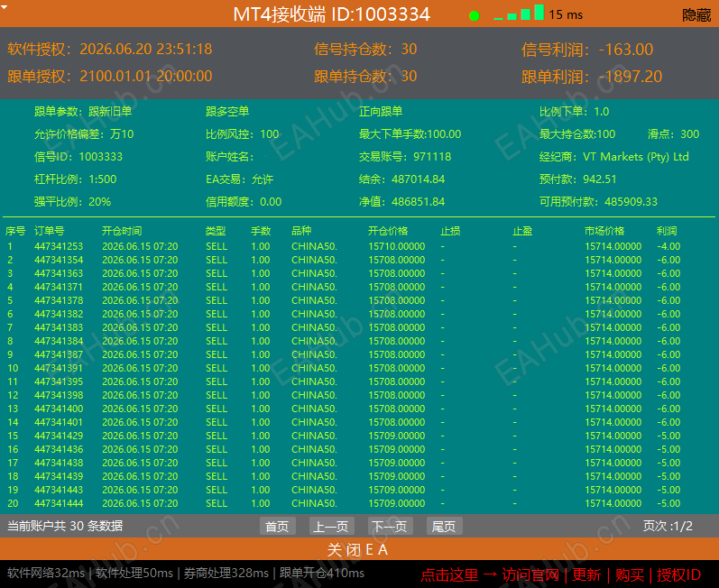Click the 市场价格 column header
Image resolution: width=719 pixels, height=588 pixels.
(x=604, y=231)
